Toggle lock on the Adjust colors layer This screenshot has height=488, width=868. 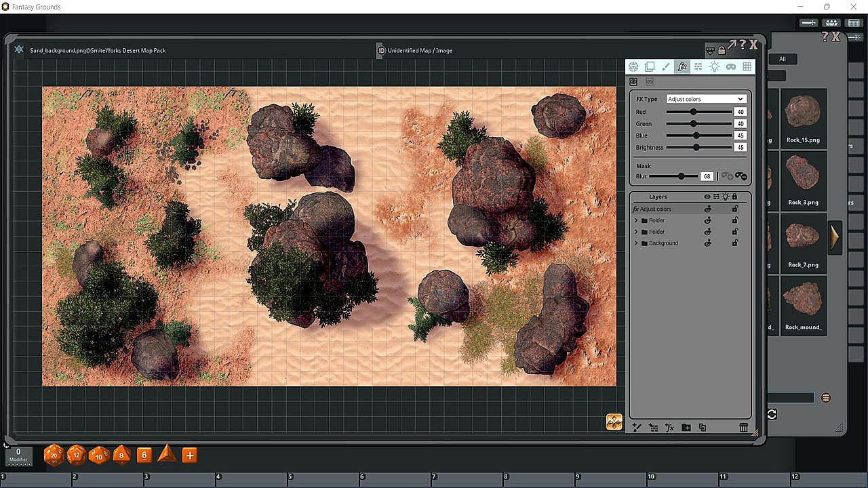point(735,209)
